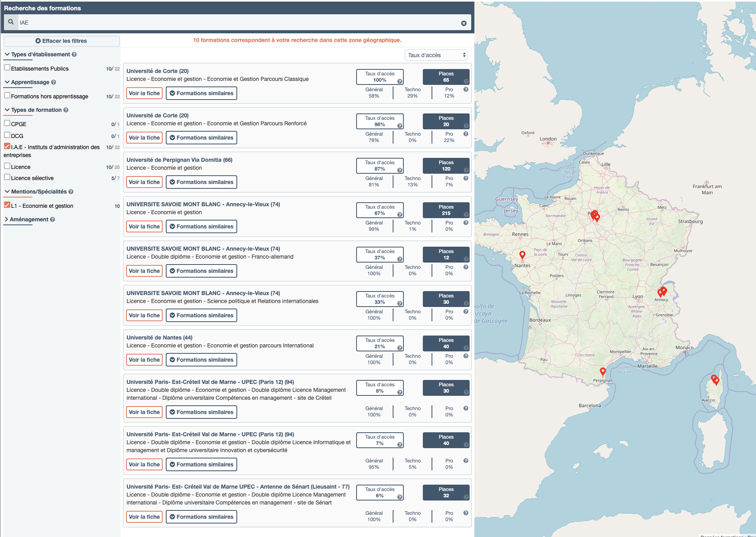Click the help icon next to Apprentissage

coord(54,82)
